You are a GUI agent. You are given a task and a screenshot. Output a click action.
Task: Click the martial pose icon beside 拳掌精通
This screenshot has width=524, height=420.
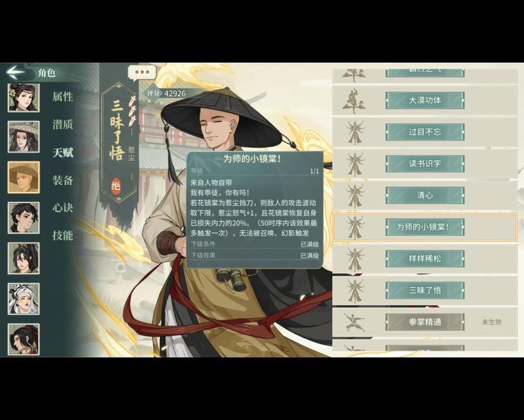pos(354,322)
